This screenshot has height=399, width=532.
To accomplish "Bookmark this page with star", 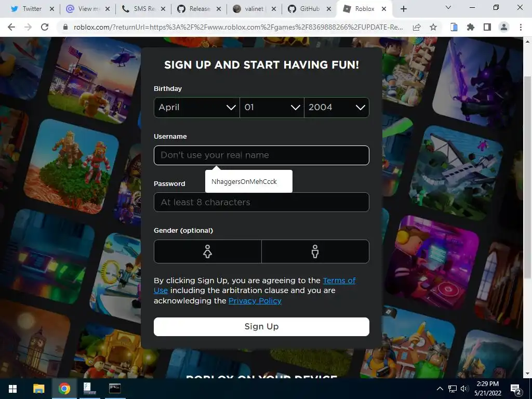I will pos(433,27).
